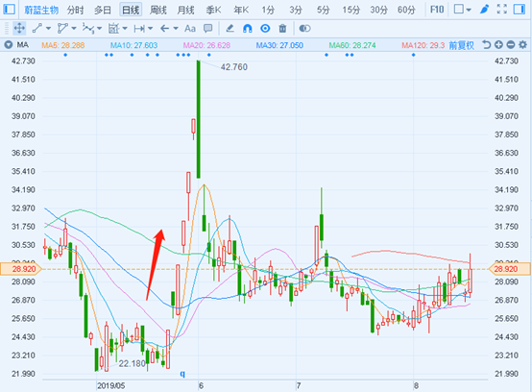Open F10 company info
Viewport: 532px width, 392px height.
click(x=437, y=10)
